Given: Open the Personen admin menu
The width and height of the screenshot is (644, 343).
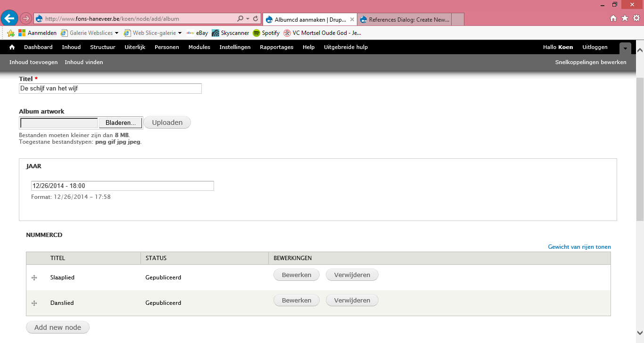Looking at the screenshot, I should (x=167, y=47).
